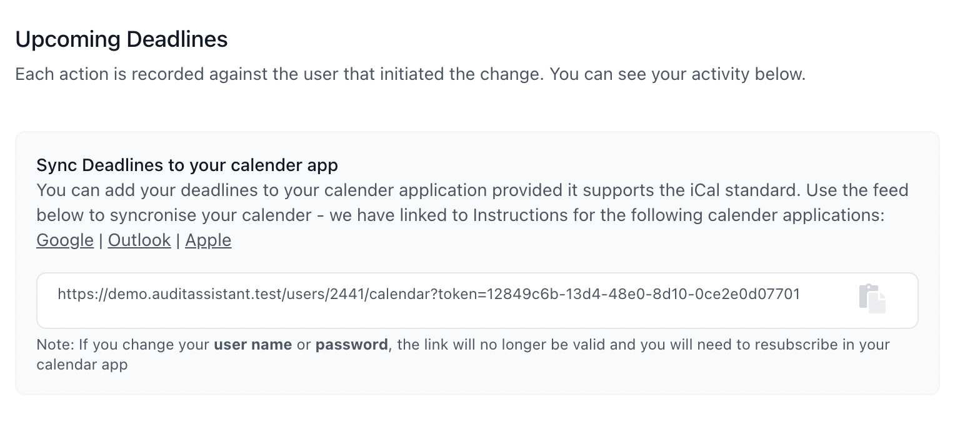The image size is (980, 422).
Task: Click the bold 'user name' text in note
Action: (252, 345)
